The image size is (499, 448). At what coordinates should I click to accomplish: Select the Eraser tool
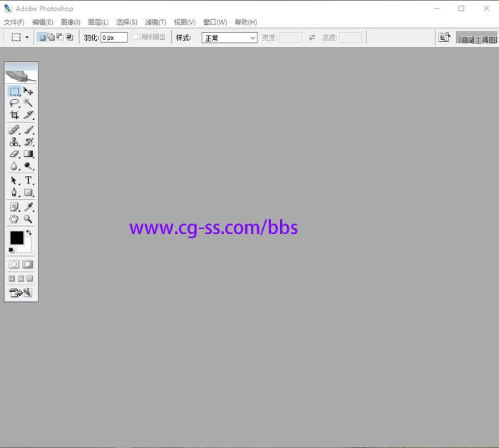click(x=14, y=154)
